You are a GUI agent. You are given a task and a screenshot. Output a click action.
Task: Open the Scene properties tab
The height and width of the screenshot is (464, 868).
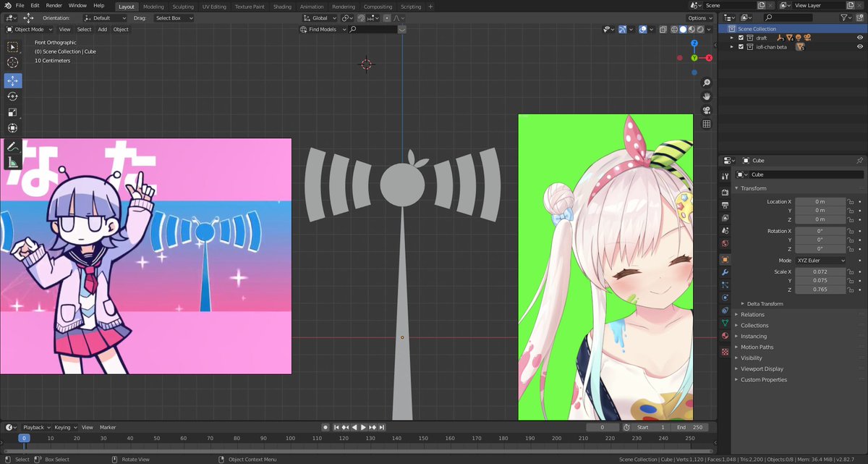tap(725, 232)
